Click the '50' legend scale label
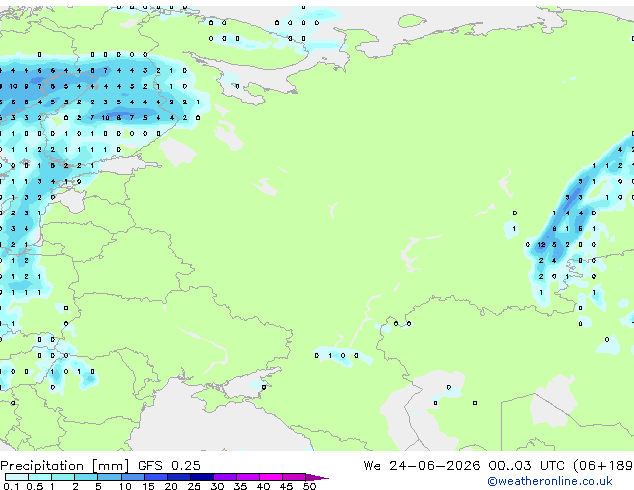Screen dimensions: 634x490 [x=309, y=486]
